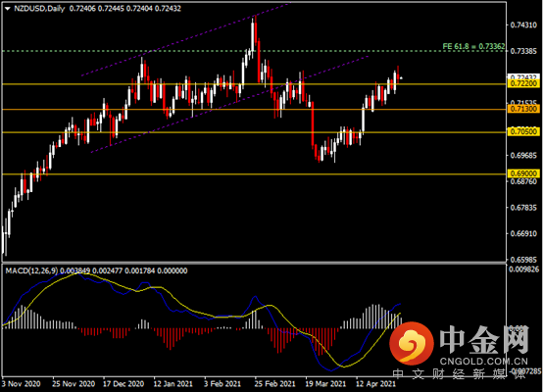Screen dimensions: 543x392
Task: Click the FE 61.8 = 0.73362 label
Action: 473,46
